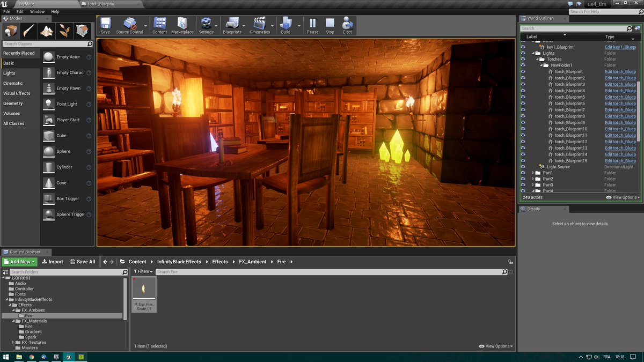
Task: Collapse the FX_Materials folder
Action: 13,321
